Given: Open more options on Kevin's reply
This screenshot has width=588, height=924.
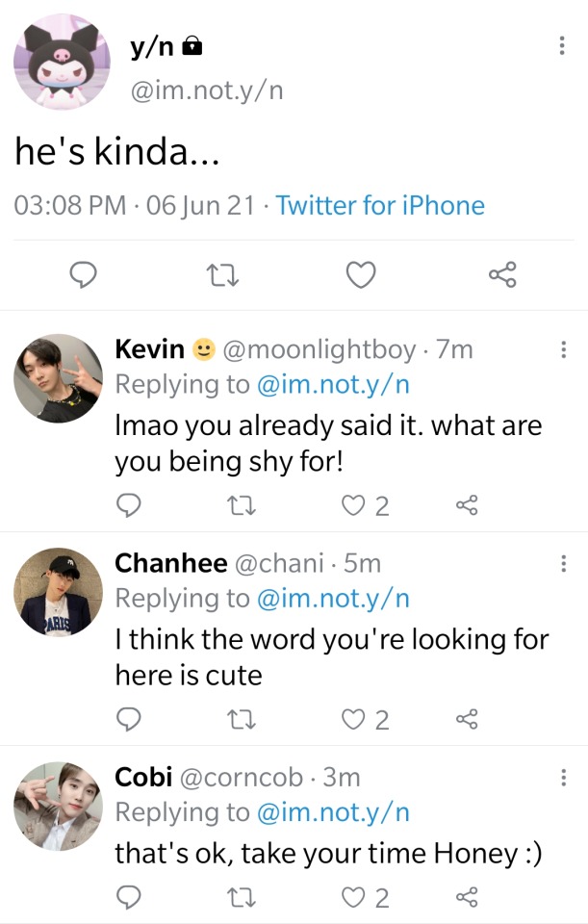Looking at the screenshot, I should pos(564,350).
